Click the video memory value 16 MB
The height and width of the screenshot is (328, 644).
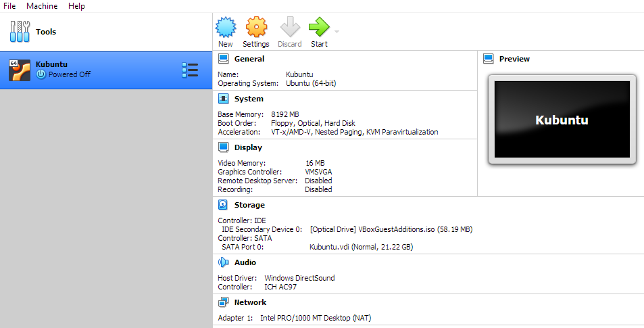click(315, 163)
